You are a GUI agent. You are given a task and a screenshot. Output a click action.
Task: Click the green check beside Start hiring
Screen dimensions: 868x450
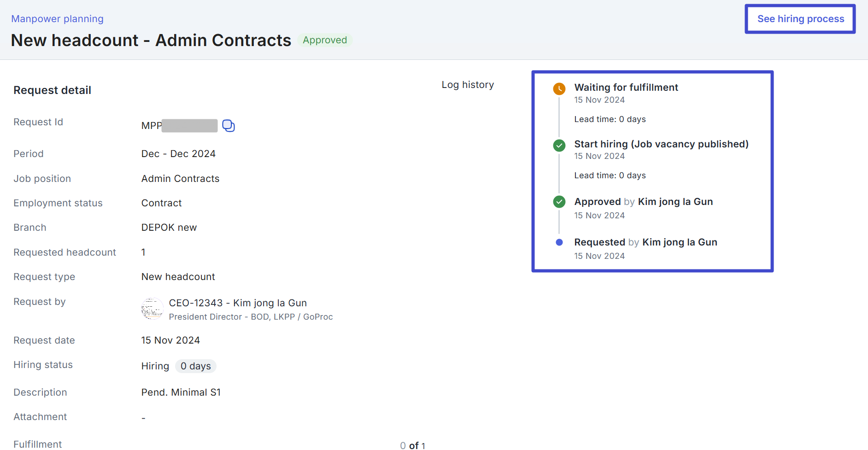click(x=559, y=146)
